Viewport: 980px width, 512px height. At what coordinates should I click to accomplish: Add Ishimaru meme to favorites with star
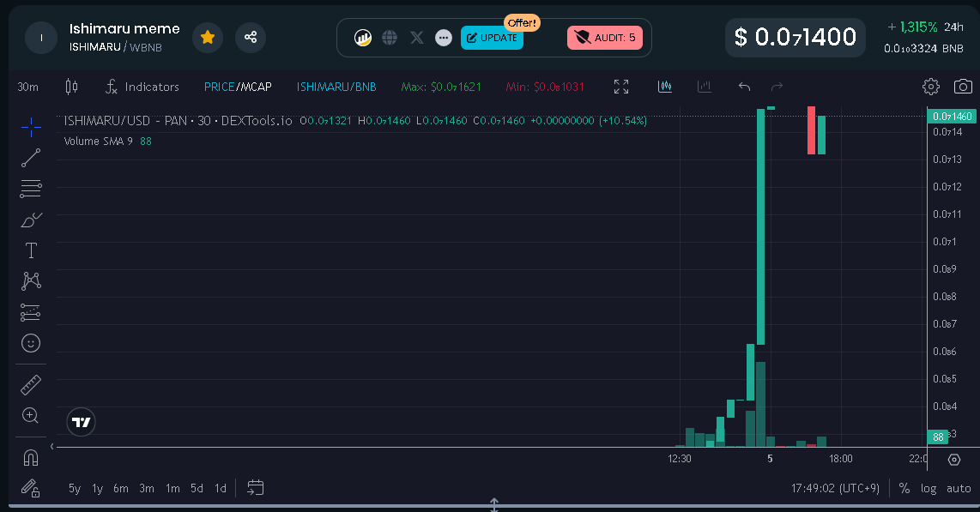coord(208,38)
